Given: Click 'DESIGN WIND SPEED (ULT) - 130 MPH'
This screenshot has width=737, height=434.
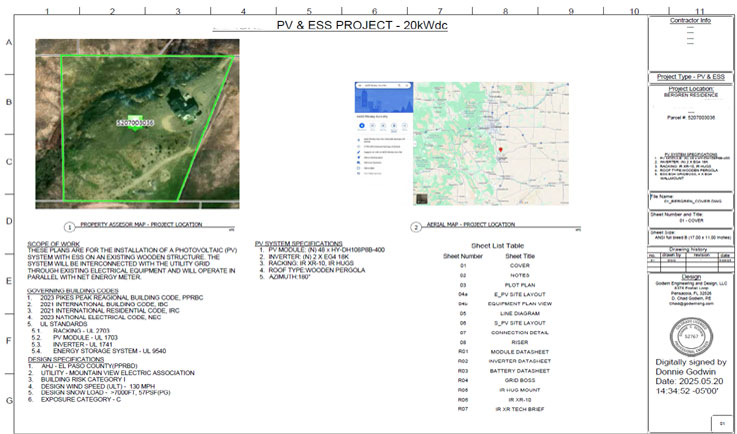Looking at the screenshot, I should (98, 386).
